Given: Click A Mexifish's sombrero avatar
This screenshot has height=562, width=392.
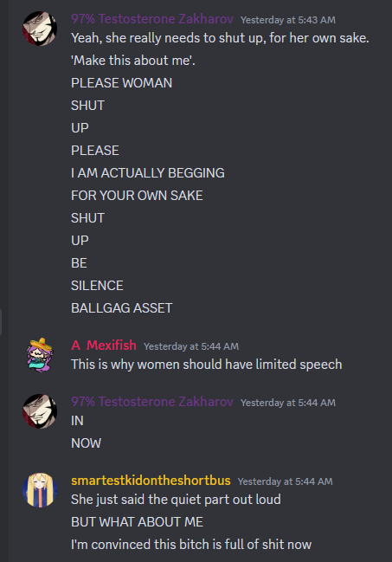Looking at the screenshot, I should point(40,355).
